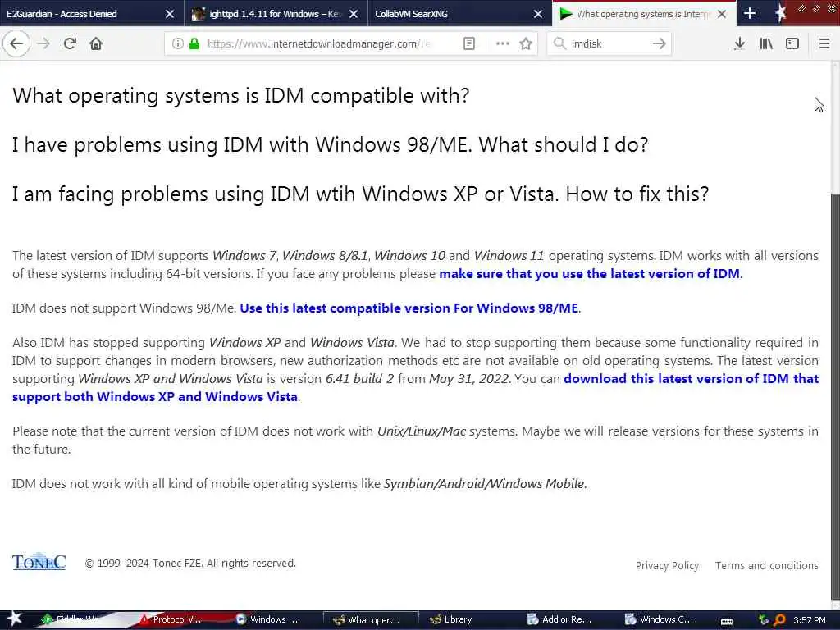The width and height of the screenshot is (840, 630).
Task: Click the green network tray icon
Action: [x=764, y=620]
